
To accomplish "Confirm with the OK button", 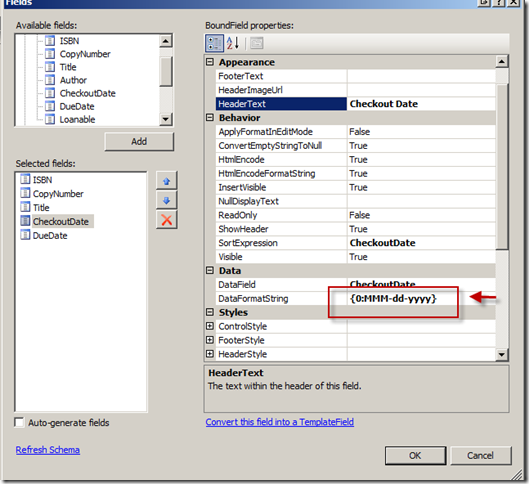I will [415, 456].
